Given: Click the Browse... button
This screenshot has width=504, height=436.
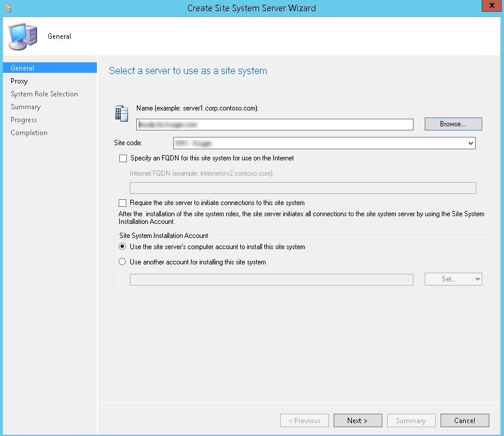Looking at the screenshot, I should pos(453,124).
